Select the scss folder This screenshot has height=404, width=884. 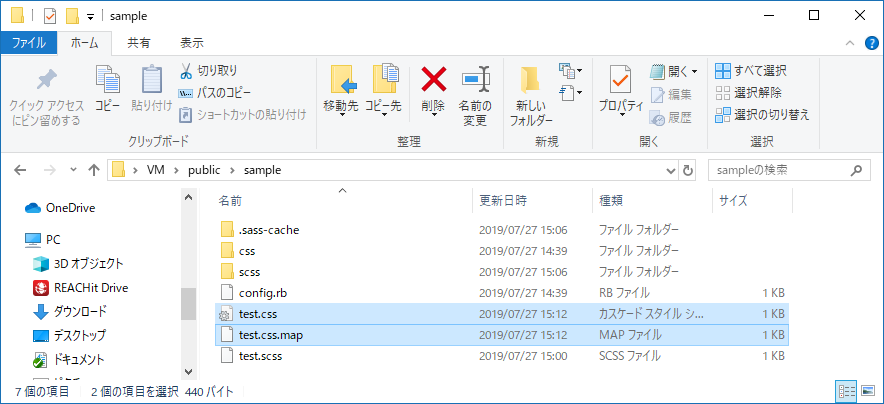pyautogui.click(x=502, y=272)
